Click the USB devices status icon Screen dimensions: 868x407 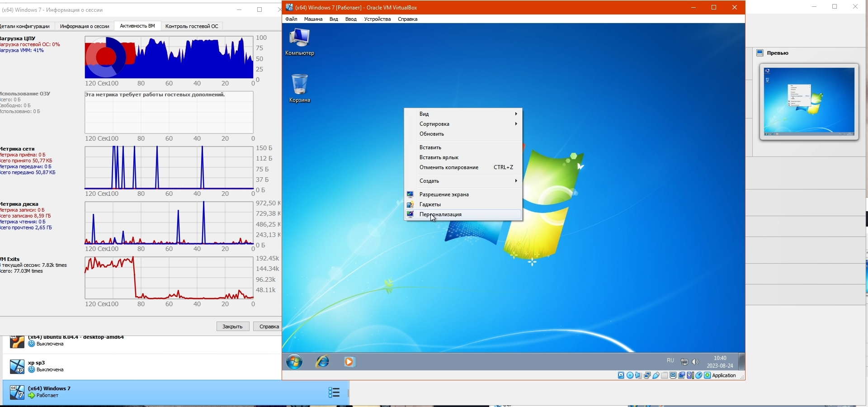pyautogui.click(x=656, y=375)
